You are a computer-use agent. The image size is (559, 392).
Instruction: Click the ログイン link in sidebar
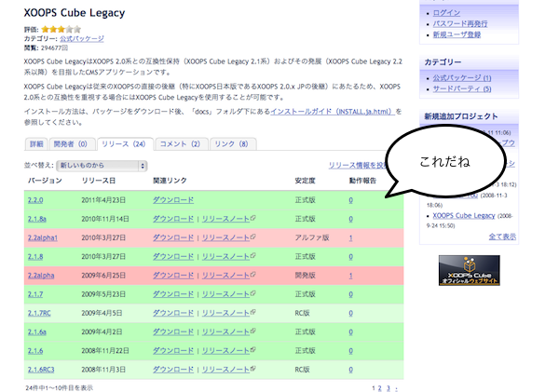point(446,13)
